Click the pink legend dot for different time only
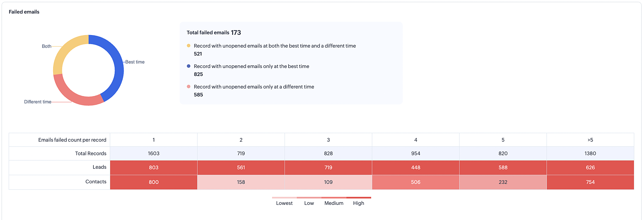Image resolution: width=644 pixels, height=220 pixels. pyautogui.click(x=189, y=87)
